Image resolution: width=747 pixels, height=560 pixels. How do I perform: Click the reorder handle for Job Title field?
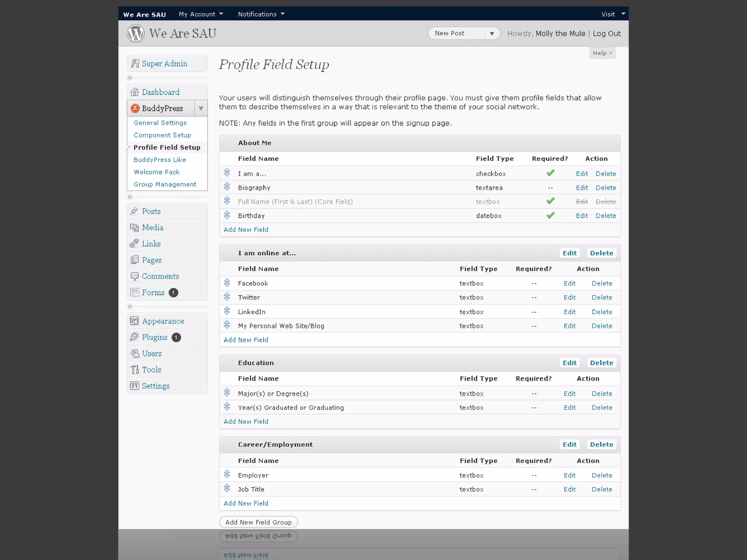[227, 488]
